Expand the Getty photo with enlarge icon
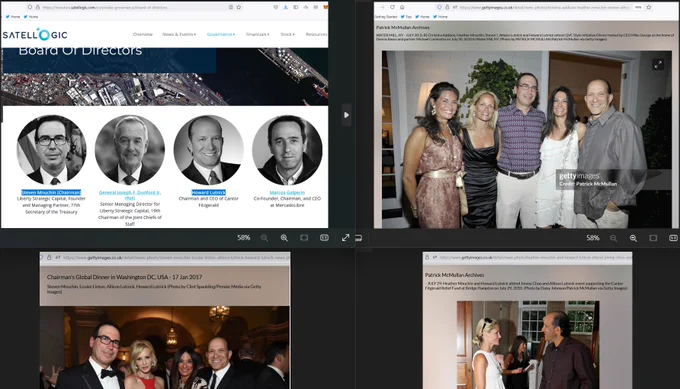Viewport: 680px width, 389px height. tap(658, 65)
